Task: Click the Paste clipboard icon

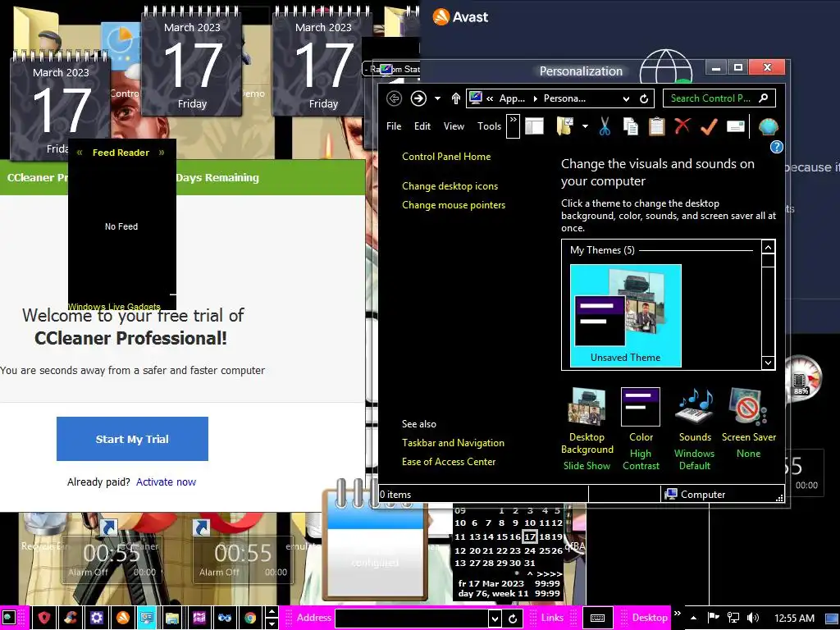Action: [x=657, y=126]
